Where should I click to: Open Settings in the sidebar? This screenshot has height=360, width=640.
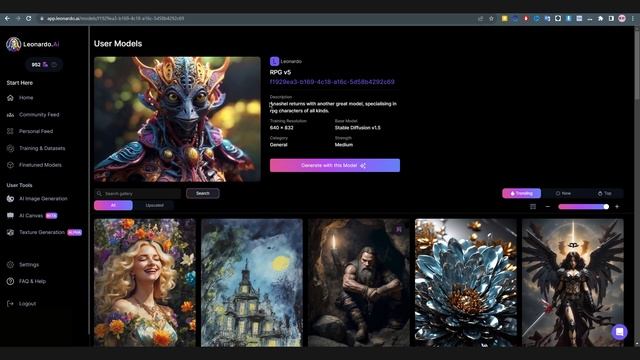(29, 264)
